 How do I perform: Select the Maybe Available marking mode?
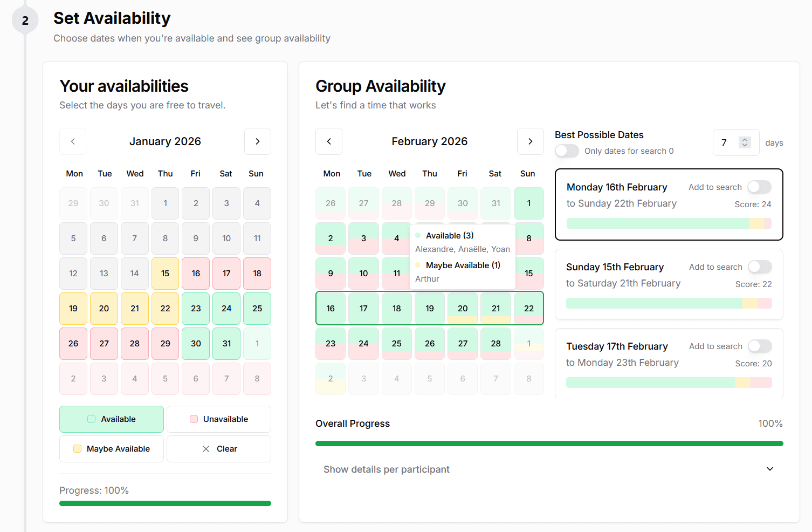(x=111, y=448)
